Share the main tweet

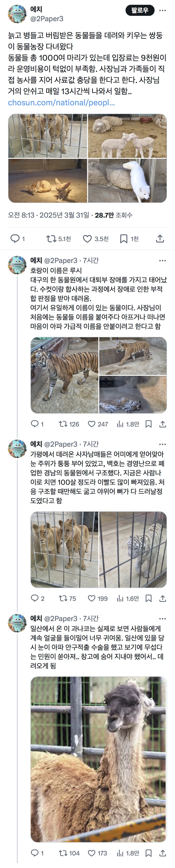click(x=160, y=239)
